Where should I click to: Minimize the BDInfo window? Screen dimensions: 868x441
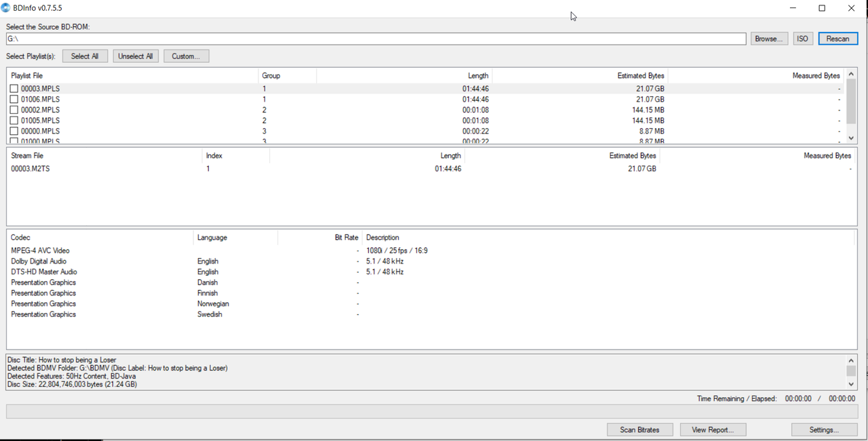(793, 8)
